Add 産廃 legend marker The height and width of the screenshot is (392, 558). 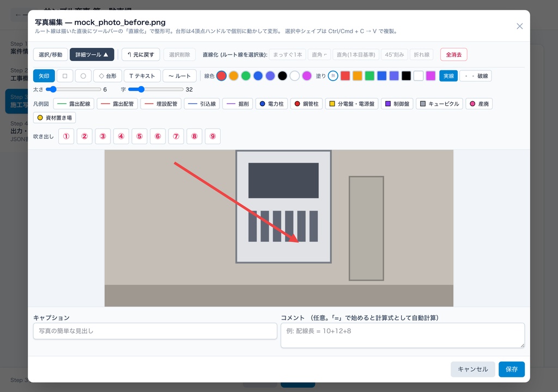pyautogui.click(x=479, y=104)
